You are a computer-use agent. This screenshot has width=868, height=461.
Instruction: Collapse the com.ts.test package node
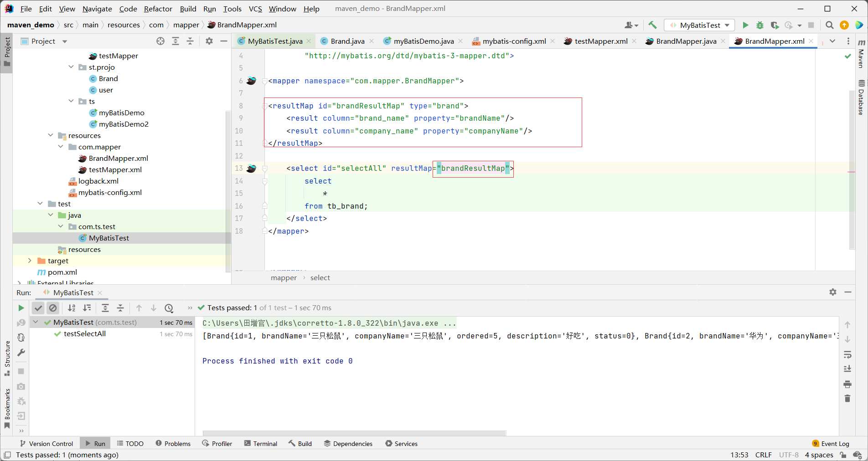(x=61, y=226)
